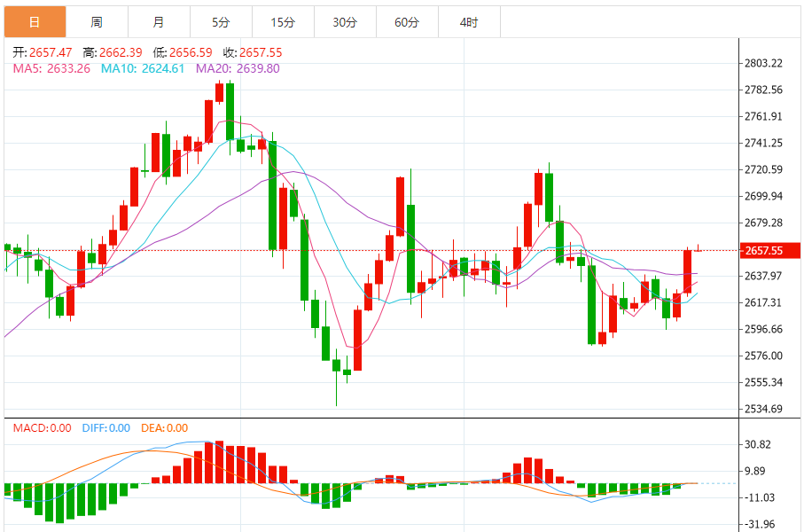Click the latest small candlestick at the chart's right end
The width and height of the screenshot is (804, 532).
point(698,249)
